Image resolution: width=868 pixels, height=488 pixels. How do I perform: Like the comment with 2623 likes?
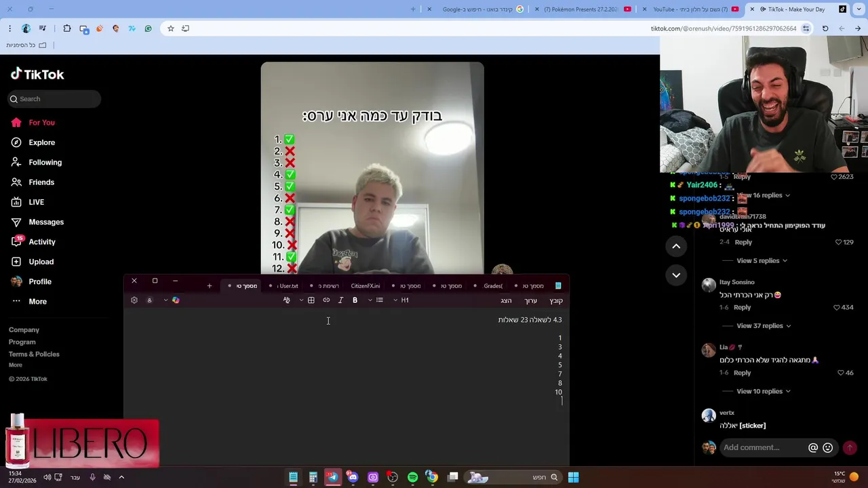pyautogui.click(x=833, y=177)
